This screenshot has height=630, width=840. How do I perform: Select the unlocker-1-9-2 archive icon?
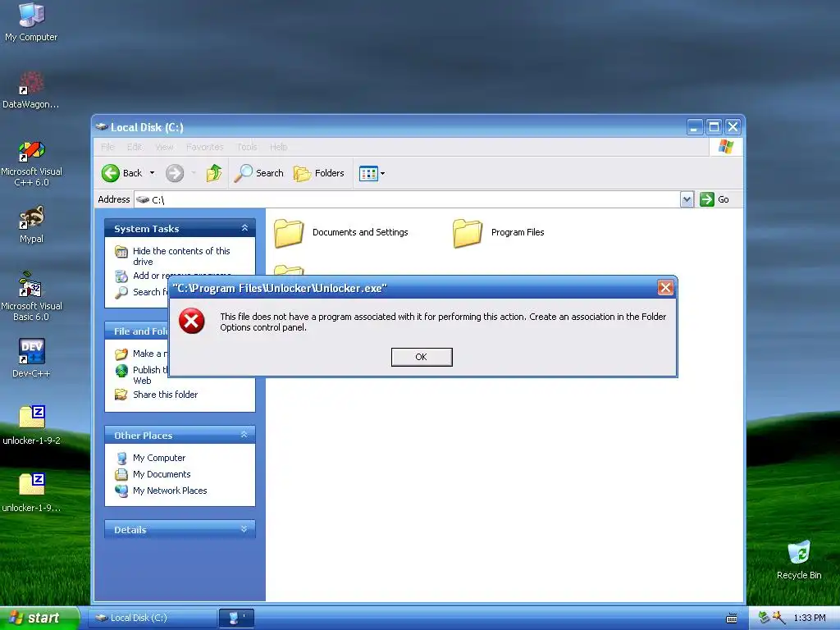pos(31,425)
